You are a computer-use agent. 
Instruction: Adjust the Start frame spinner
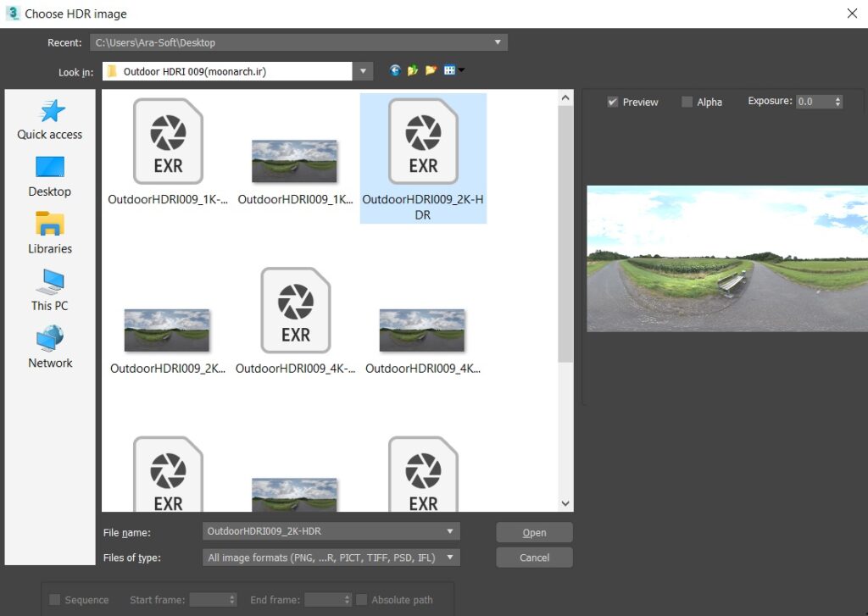tap(232, 599)
